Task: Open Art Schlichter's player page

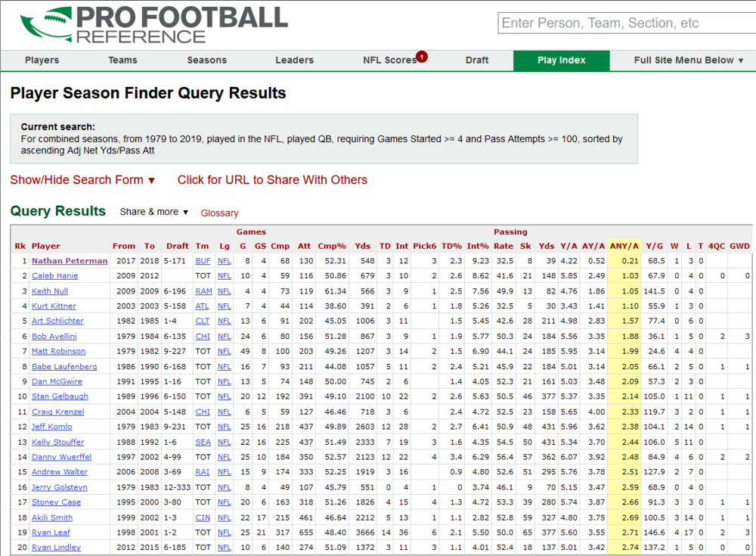Action: point(57,321)
